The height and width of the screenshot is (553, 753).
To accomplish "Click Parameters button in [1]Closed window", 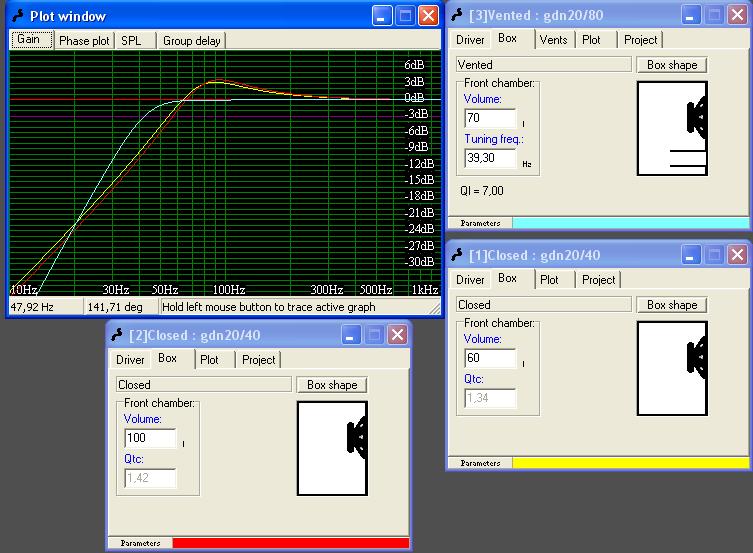I will pyautogui.click(x=480, y=463).
